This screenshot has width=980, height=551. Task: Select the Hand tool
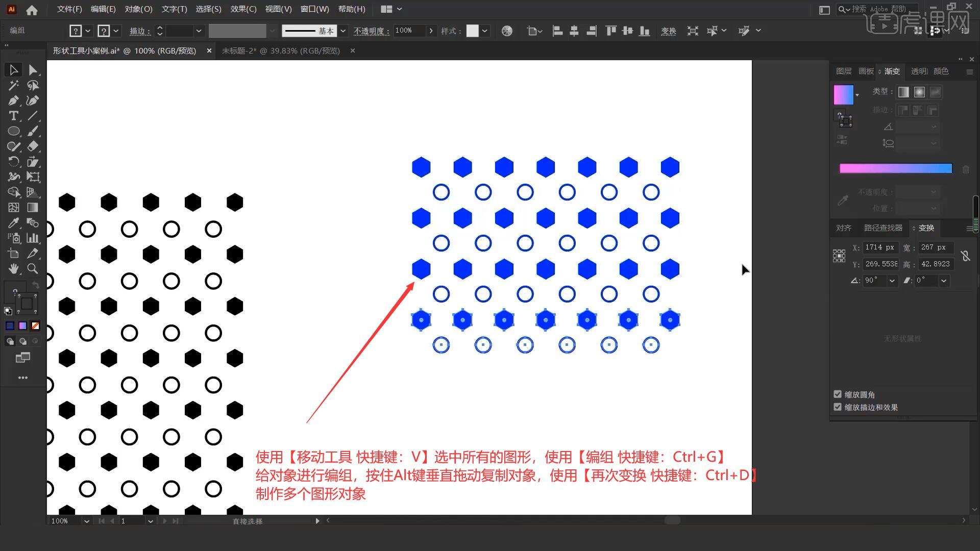[x=14, y=269]
